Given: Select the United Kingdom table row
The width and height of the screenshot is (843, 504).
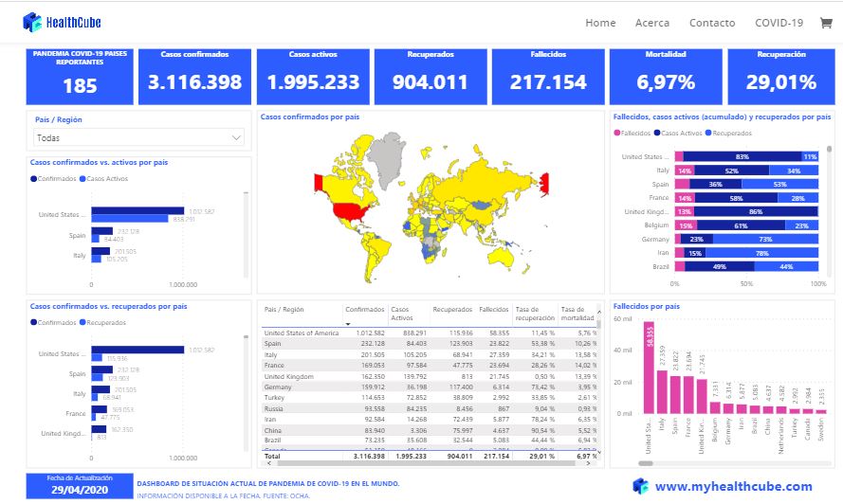Looking at the screenshot, I should 431,376.
